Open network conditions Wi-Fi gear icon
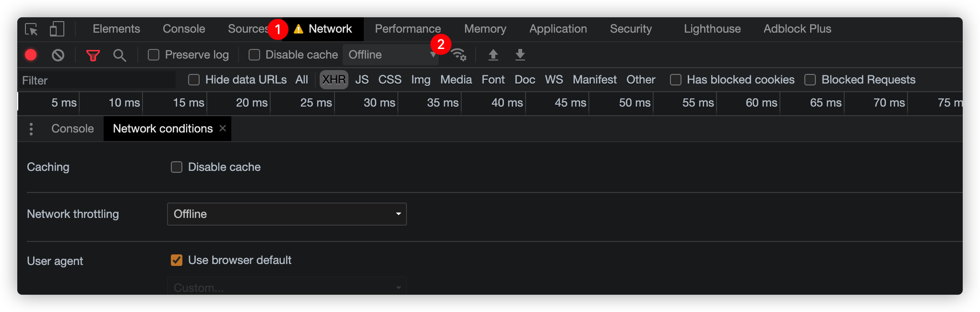 [459, 55]
